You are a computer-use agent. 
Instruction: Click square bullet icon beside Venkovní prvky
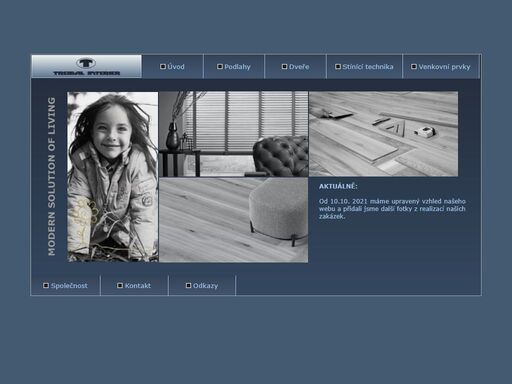pyautogui.click(x=414, y=67)
